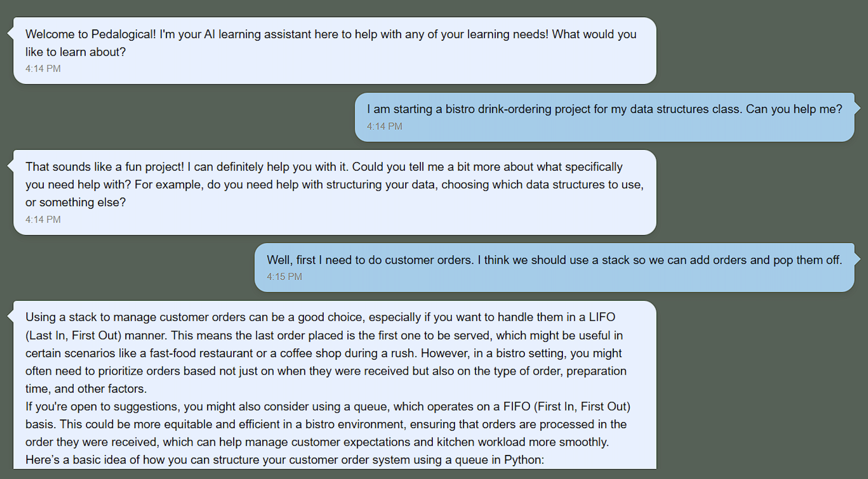
Task: Click the "That sounds like a fun project!" reply
Action: point(104,167)
